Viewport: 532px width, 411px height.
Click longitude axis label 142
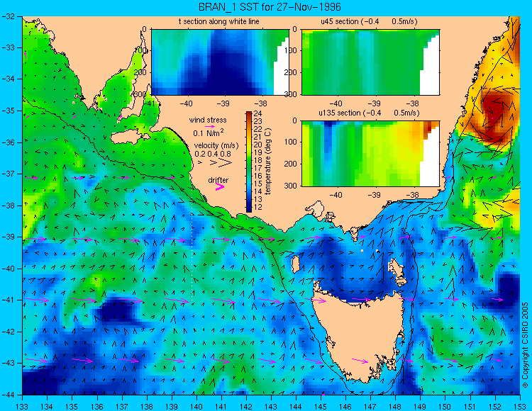pyautogui.click(x=246, y=405)
